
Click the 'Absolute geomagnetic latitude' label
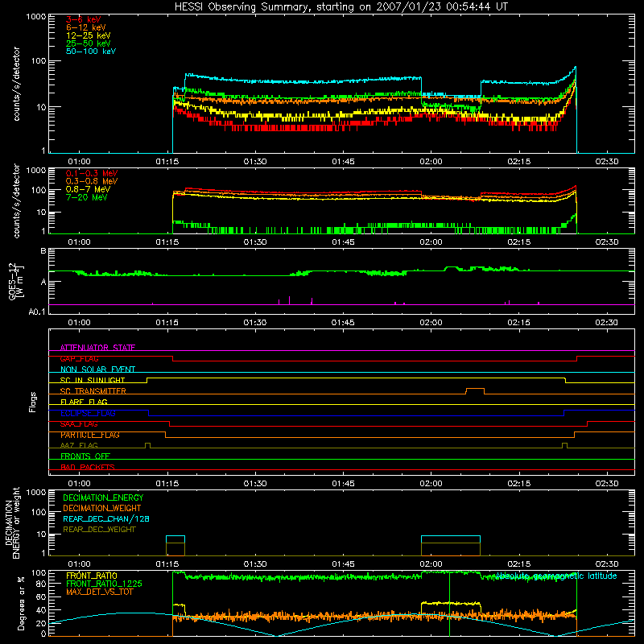(x=556, y=576)
